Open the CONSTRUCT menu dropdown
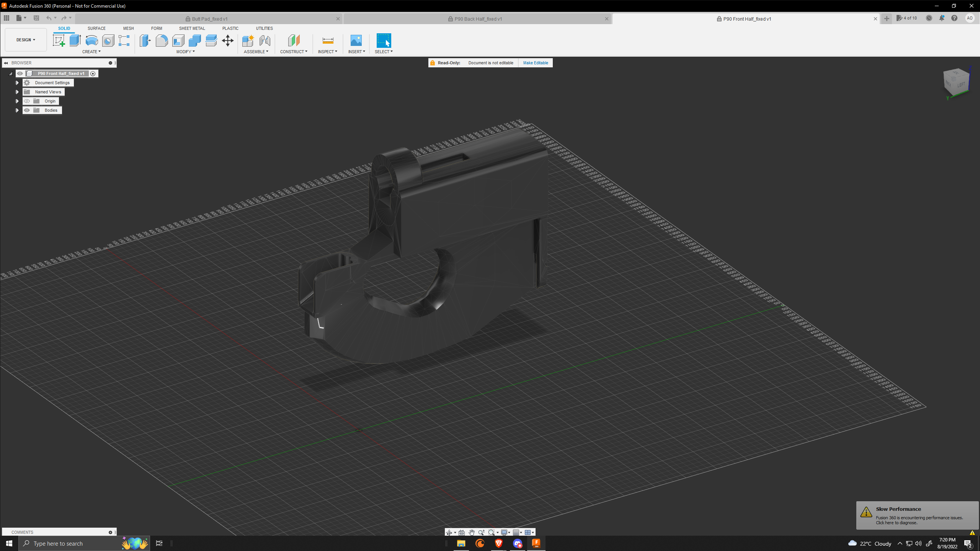980x551 pixels. [x=294, y=52]
